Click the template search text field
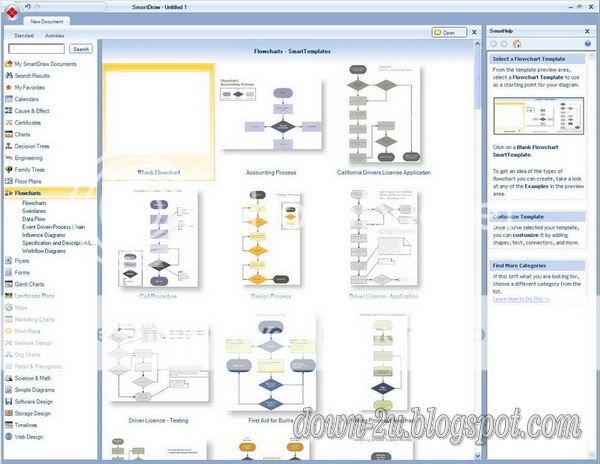This screenshot has width=600, height=464. [36, 48]
